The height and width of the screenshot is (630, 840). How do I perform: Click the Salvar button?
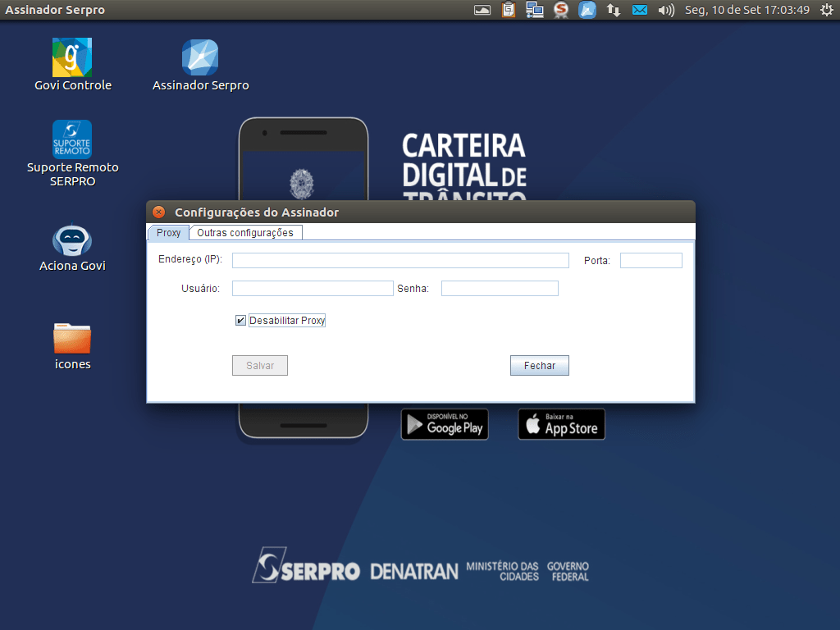point(260,366)
